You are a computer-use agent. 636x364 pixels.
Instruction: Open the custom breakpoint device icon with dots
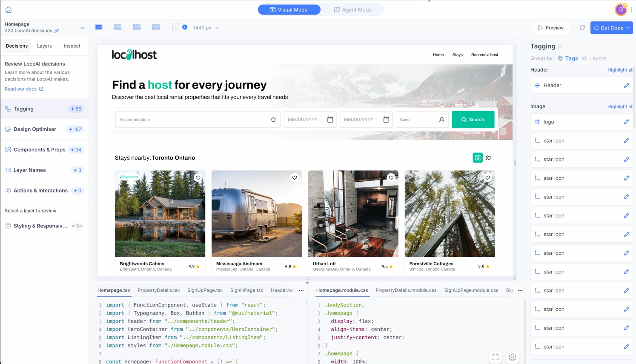tap(175, 27)
